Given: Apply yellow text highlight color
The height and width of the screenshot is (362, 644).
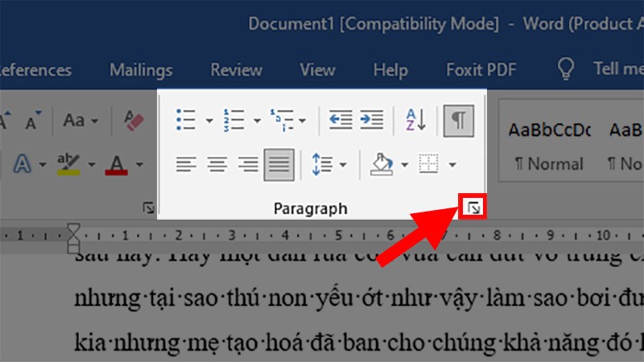Looking at the screenshot, I should tap(68, 164).
